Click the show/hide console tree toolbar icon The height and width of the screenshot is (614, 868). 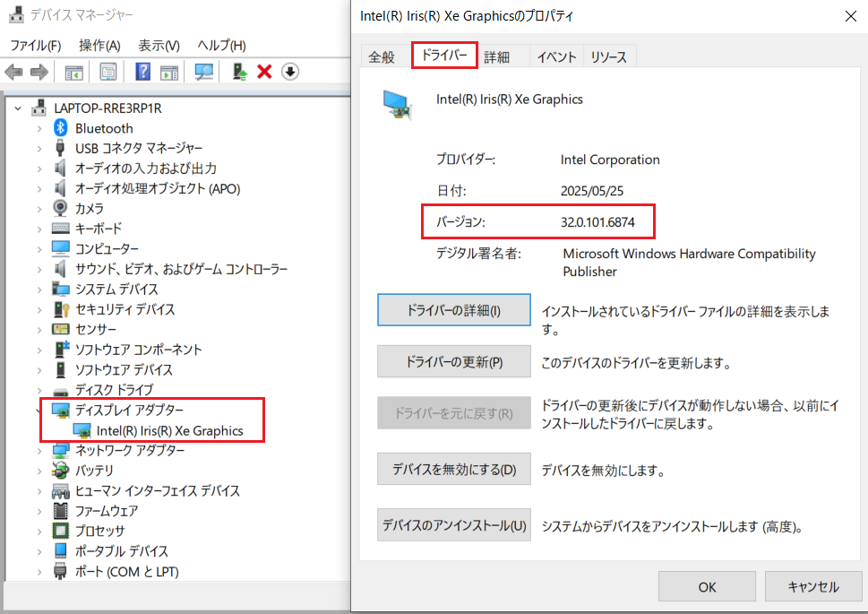pos(73,72)
